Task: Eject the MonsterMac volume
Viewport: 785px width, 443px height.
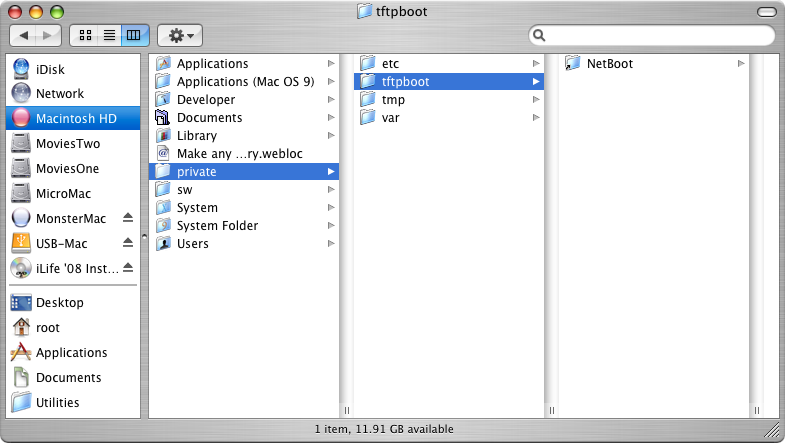Action: 128,218
